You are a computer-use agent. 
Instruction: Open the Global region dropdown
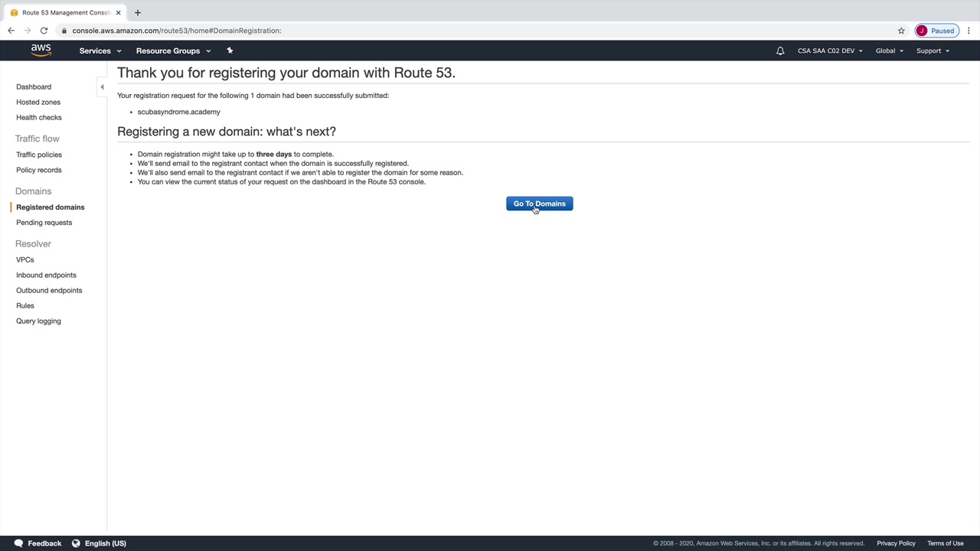(890, 51)
